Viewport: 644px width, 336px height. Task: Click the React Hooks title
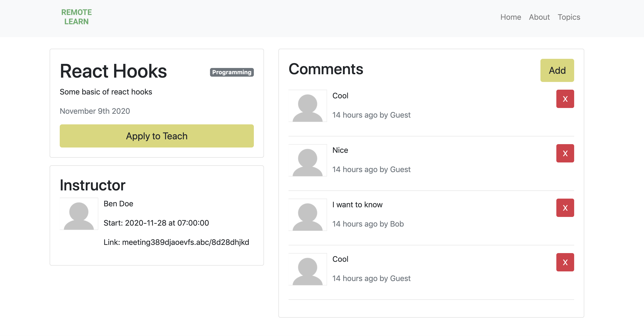coord(113,71)
